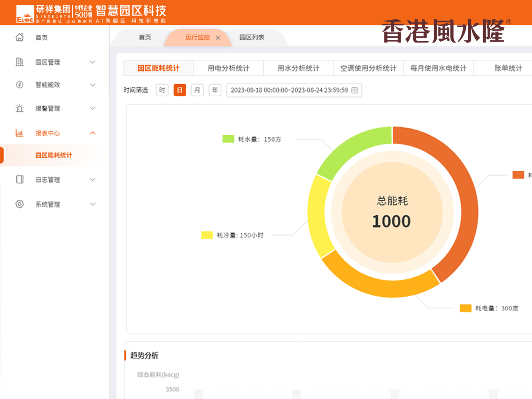The width and height of the screenshot is (532, 399).
Task: Click the alarm management siren icon
Action: (x=20, y=108)
